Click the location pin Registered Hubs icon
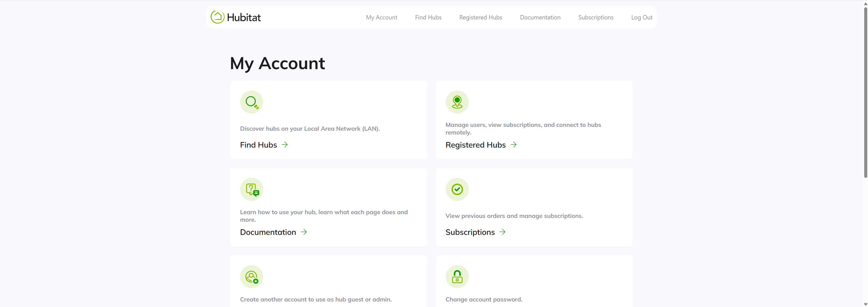Viewport: 868px width, 307px height. pyautogui.click(x=457, y=102)
